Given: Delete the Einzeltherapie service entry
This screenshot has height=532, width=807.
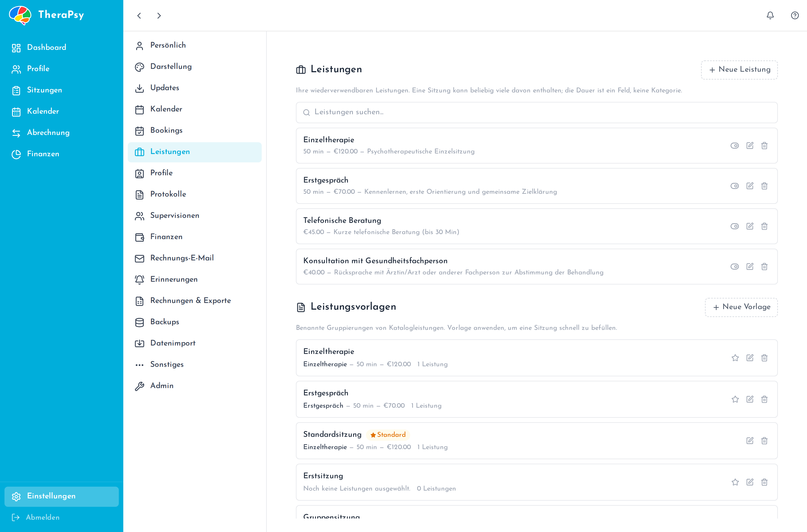Looking at the screenshot, I should click(x=764, y=146).
